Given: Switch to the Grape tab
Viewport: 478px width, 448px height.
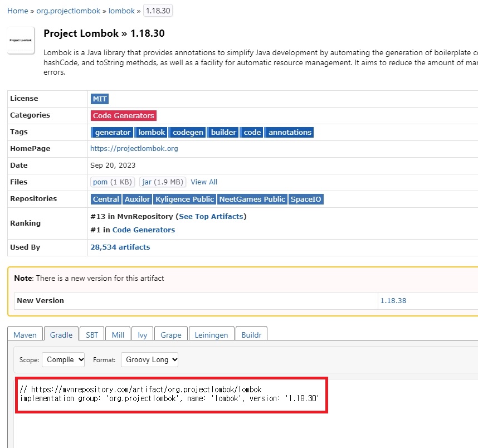Looking at the screenshot, I should click(x=171, y=334).
